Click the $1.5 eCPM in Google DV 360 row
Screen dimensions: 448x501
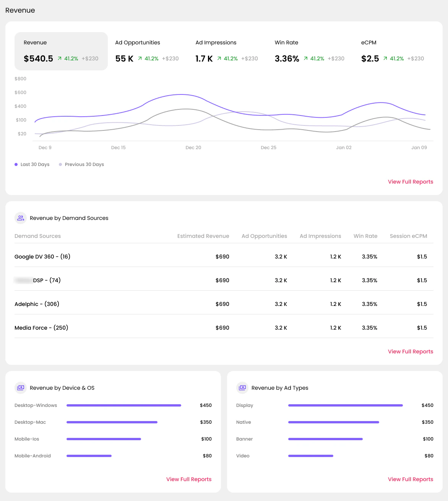[x=422, y=257]
